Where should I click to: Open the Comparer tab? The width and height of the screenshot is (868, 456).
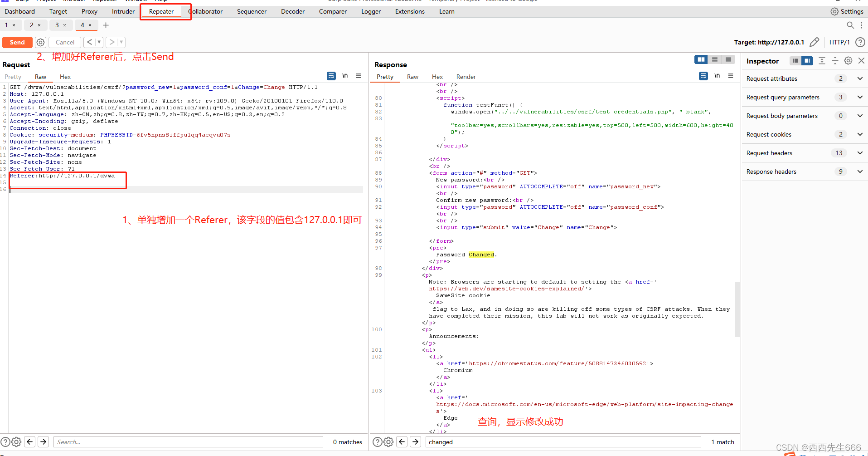(333, 11)
